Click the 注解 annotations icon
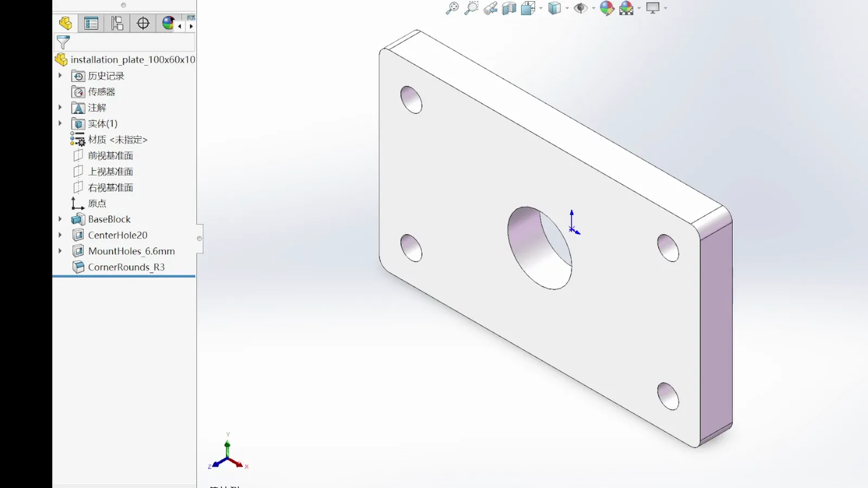The image size is (868, 488). (78, 108)
